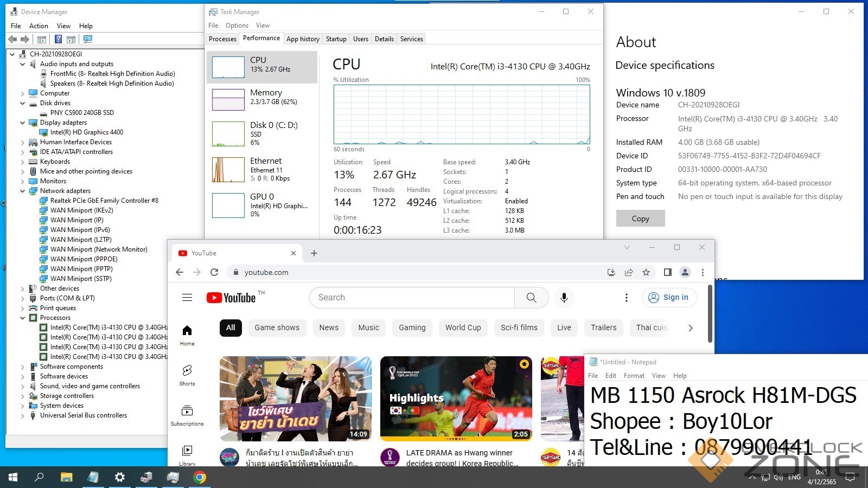
Task: Collapse the Network adapters tree node
Action: coord(23,191)
